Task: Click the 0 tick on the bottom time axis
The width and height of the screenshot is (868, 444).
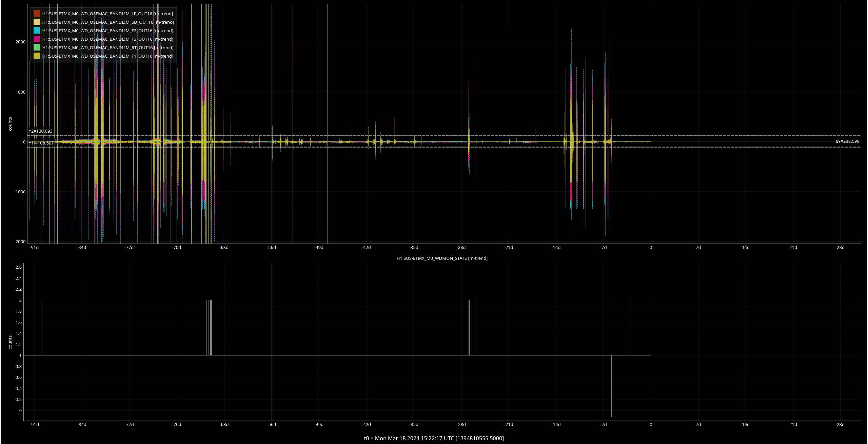Action: (651, 424)
